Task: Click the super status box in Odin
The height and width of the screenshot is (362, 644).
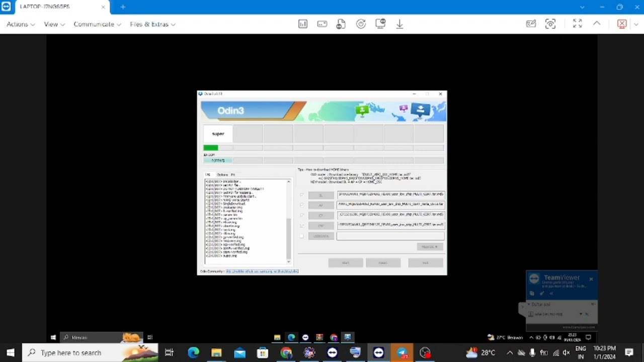Action: pyautogui.click(x=218, y=134)
